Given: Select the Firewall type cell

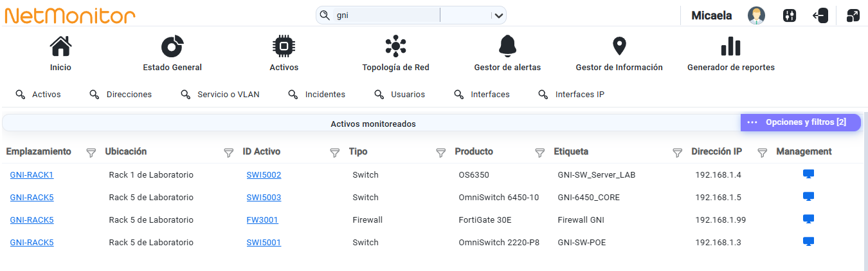Looking at the screenshot, I should click(367, 220).
